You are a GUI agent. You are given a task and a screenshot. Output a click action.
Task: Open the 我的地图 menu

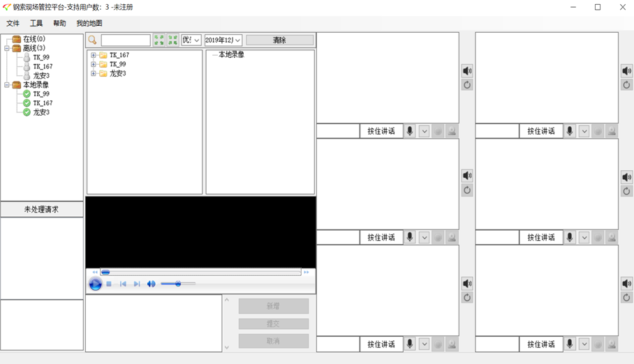[x=89, y=23]
